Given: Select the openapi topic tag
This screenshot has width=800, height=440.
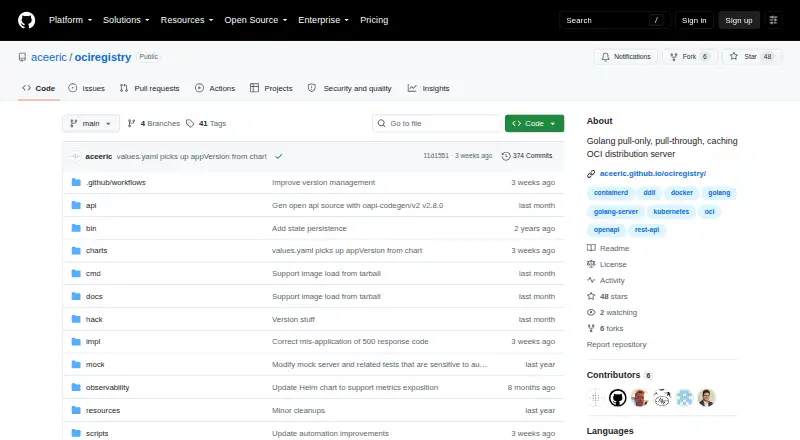Looking at the screenshot, I should point(607,230).
